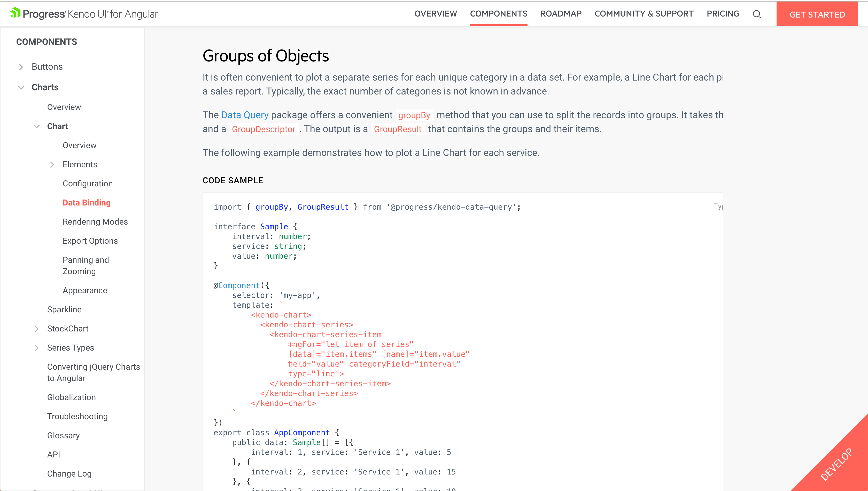Collapse the Chart subsection chevron
This screenshot has width=868, height=491.
point(36,126)
